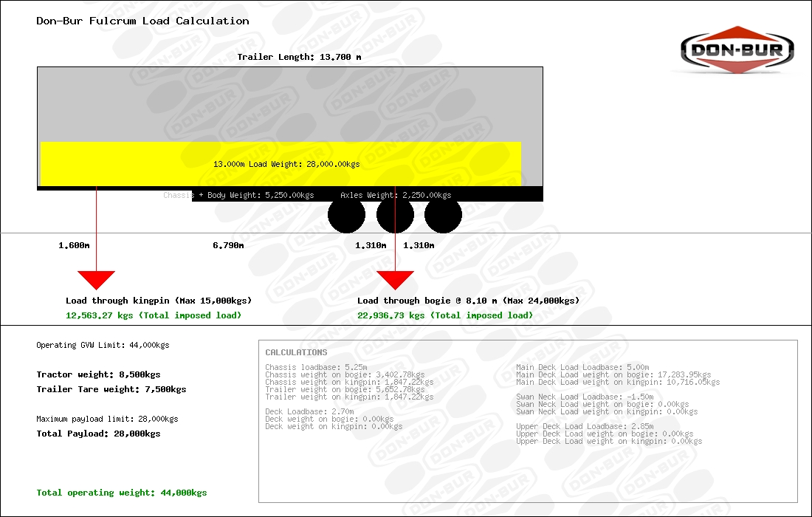Click 'Deck weight on bogie: 0.00kgs'
The image size is (812, 517).
(x=329, y=419)
